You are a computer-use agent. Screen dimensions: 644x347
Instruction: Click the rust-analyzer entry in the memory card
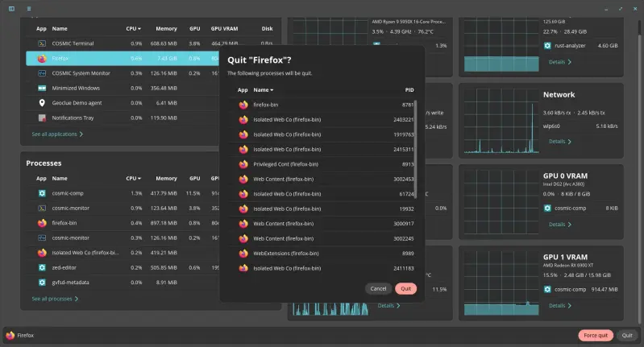[x=581, y=46]
